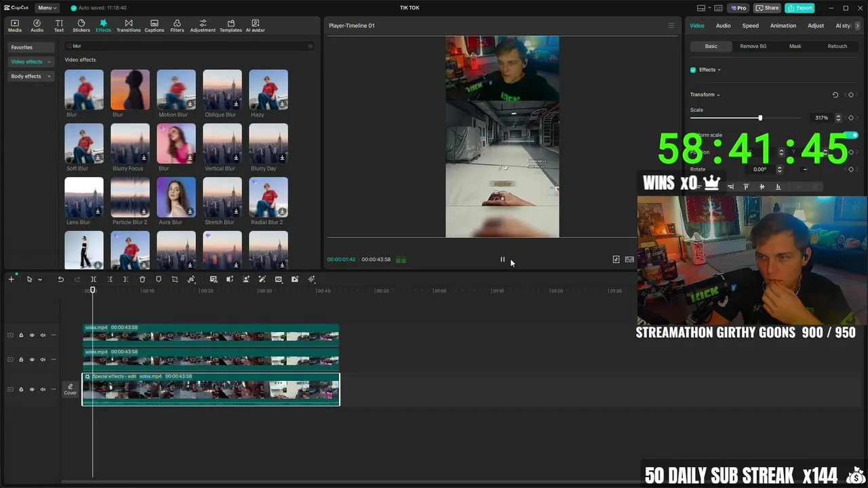Image resolution: width=868 pixels, height=488 pixels.
Task: Add a keyframe for Scale
Action: pos(851,118)
